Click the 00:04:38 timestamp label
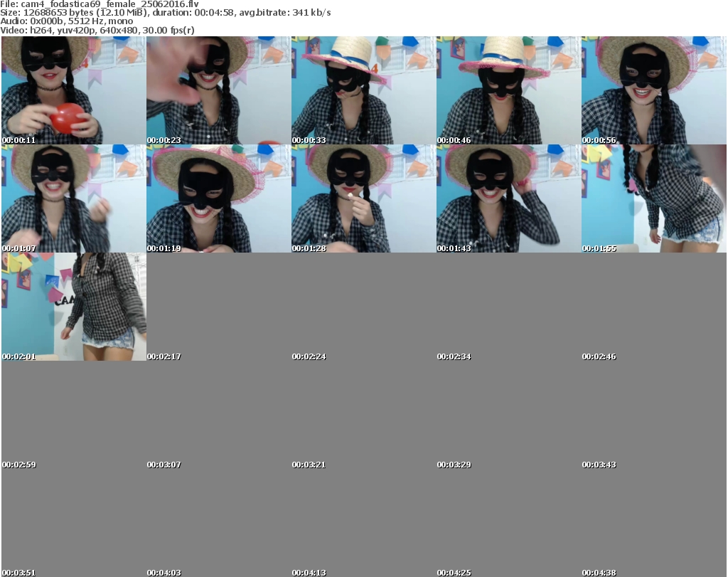The image size is (728, 577). pyautogui.click(x=599, y=573)
